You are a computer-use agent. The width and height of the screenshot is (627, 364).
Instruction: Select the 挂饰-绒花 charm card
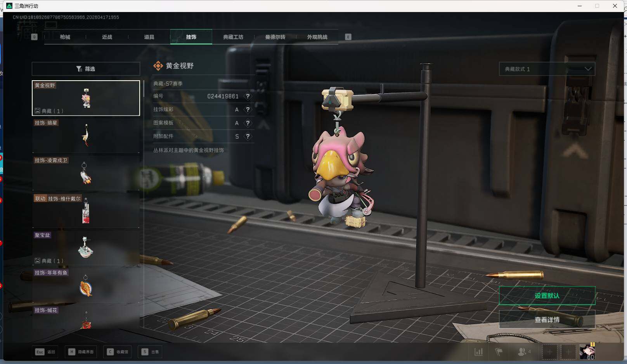pyautogui.click(x=86, y=317)
